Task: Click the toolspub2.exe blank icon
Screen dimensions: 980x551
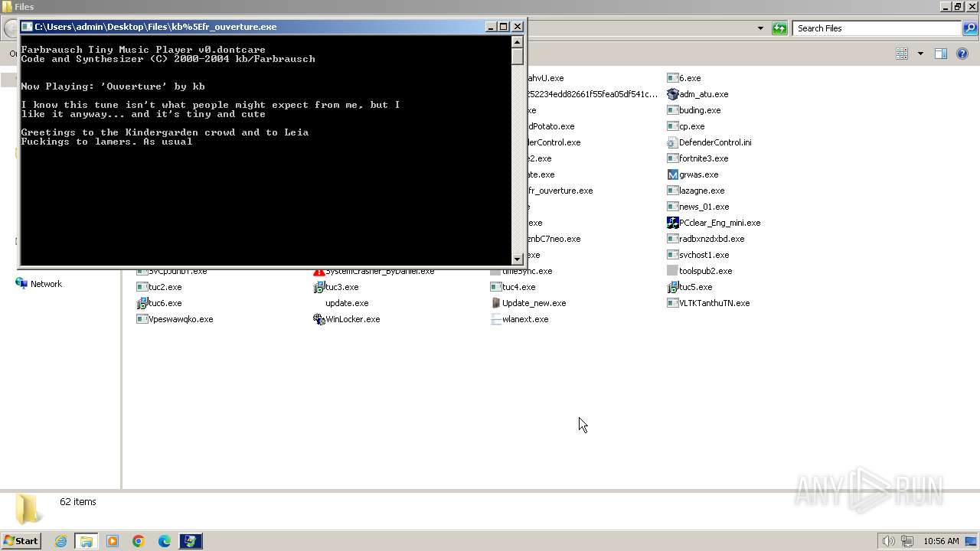Action: pyautogui.click(x=672, y=271)
